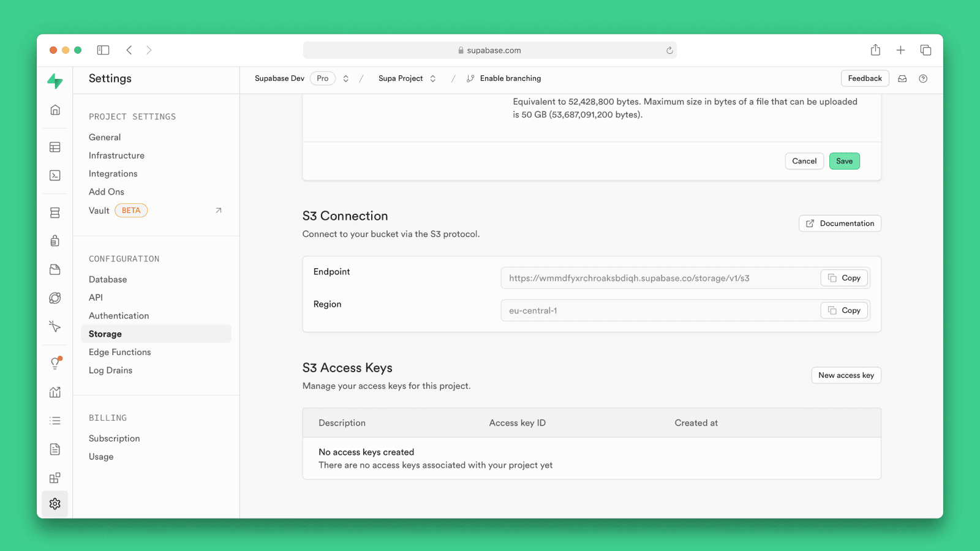Viewport: 980px width, 551px height.
Task: Copy the Endpoint URL
Action: [x=844, y=278]
